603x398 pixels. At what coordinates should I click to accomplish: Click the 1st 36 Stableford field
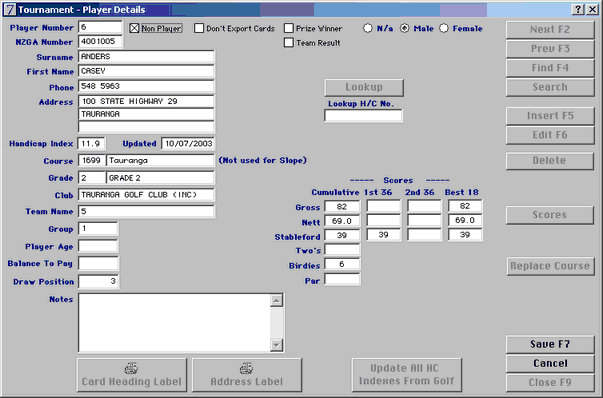click(x=383, y=235)
